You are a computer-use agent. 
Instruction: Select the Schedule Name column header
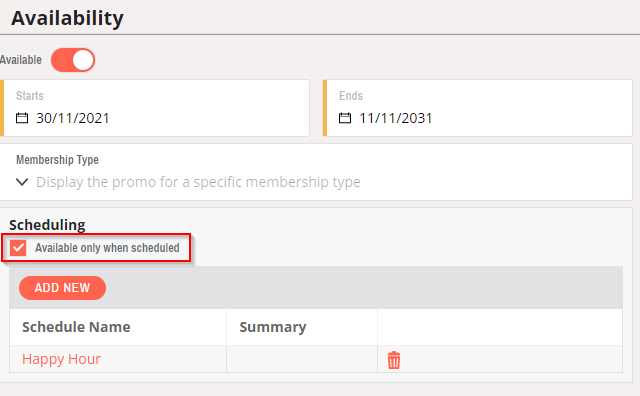click(76, 327)
